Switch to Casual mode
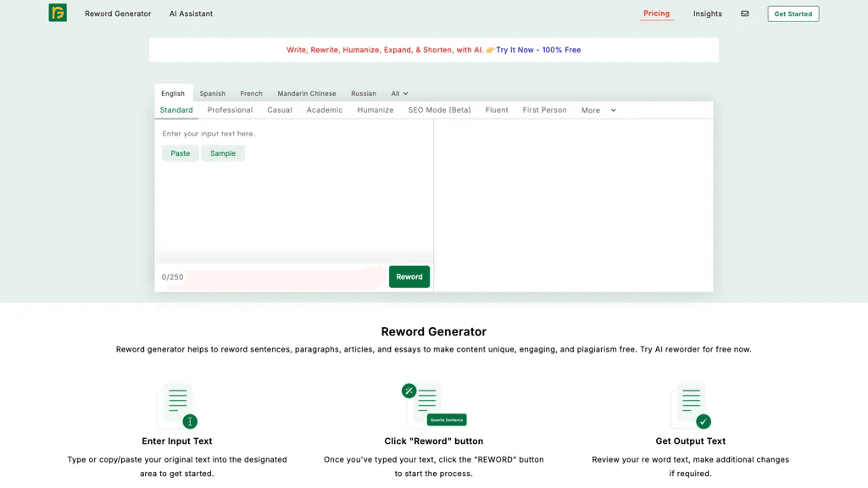The image size is (868, 488). click(280, 110)
